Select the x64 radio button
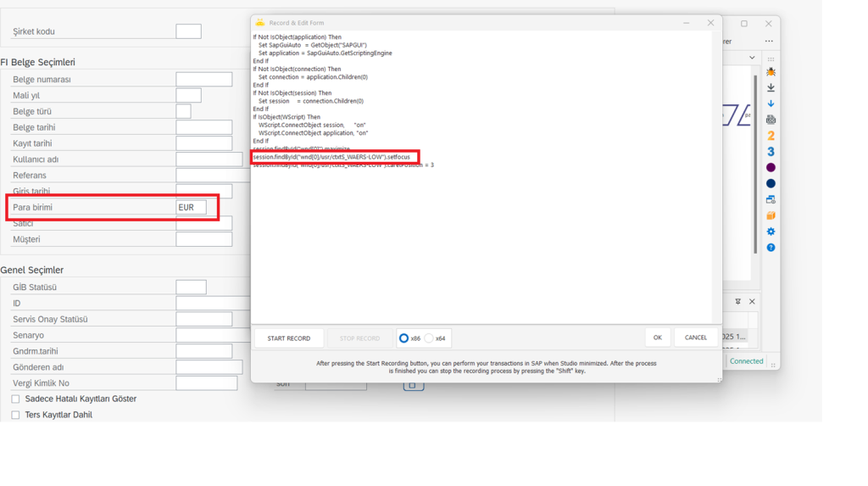This screenshot has height=486, width=868. (x=429, y=338)
